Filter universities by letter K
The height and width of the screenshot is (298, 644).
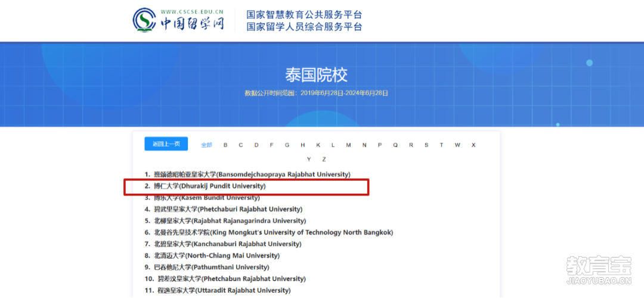318,145
